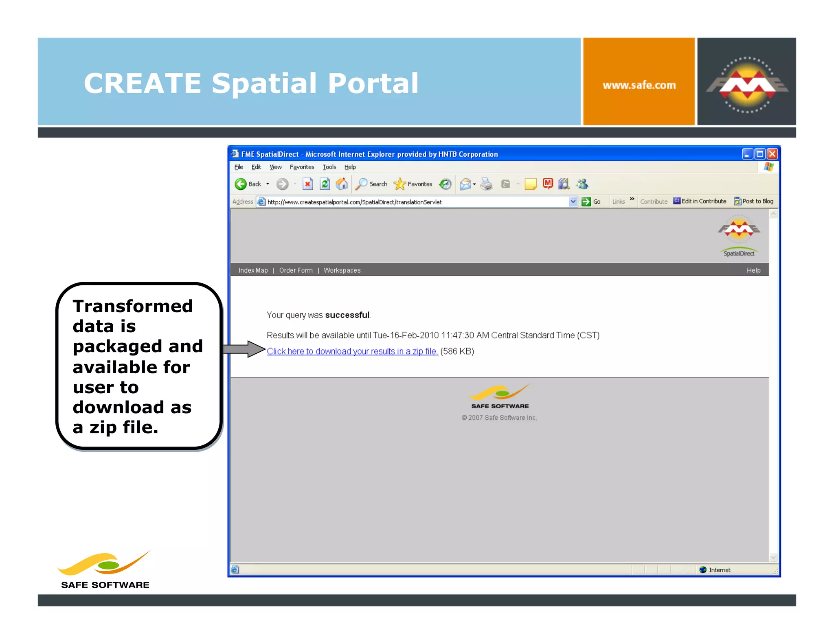The image size is (834, 644).
Task: Open the Messenger people icon
Action: (x=582, y=184)
